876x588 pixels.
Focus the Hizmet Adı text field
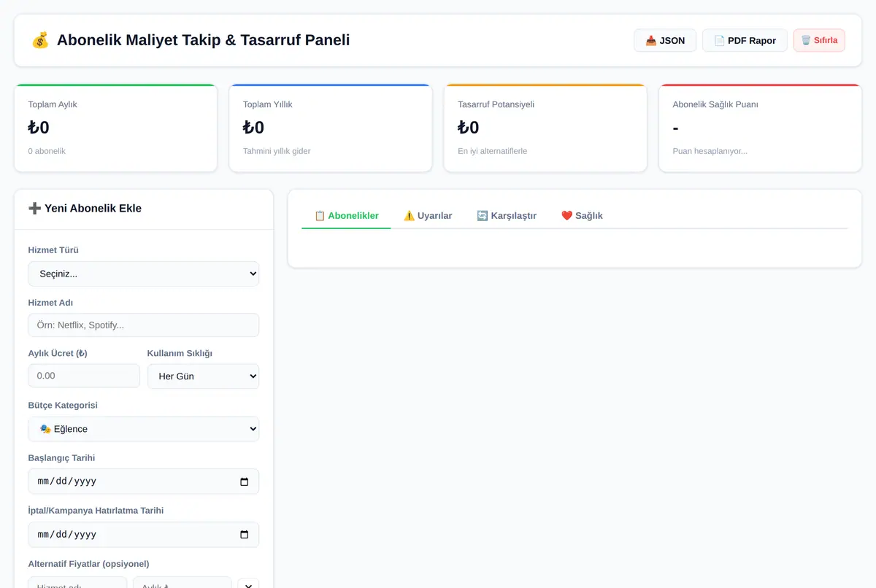click(x=144, y=325)
